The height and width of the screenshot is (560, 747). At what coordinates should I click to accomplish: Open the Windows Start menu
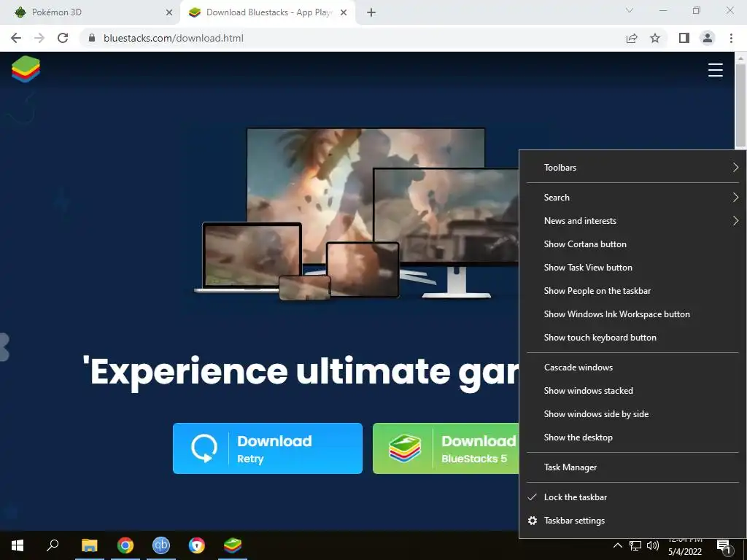tap(18, 545)
